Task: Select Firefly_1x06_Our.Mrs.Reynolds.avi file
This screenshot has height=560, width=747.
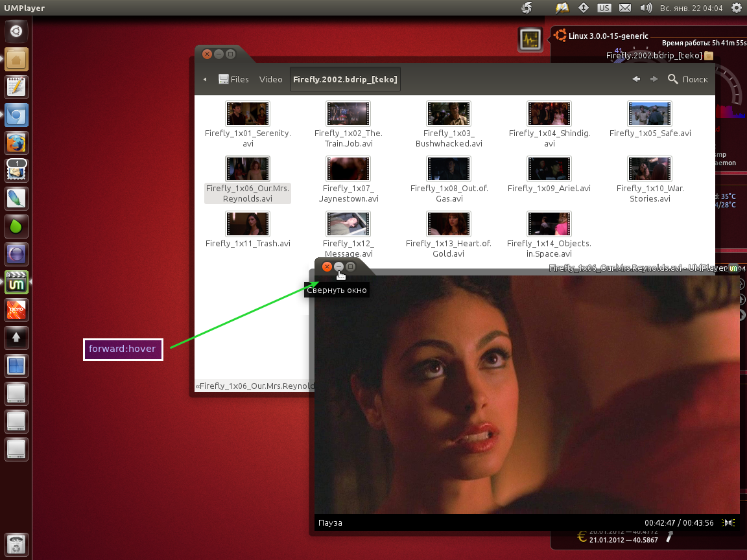Action: (x=248, y=180)
